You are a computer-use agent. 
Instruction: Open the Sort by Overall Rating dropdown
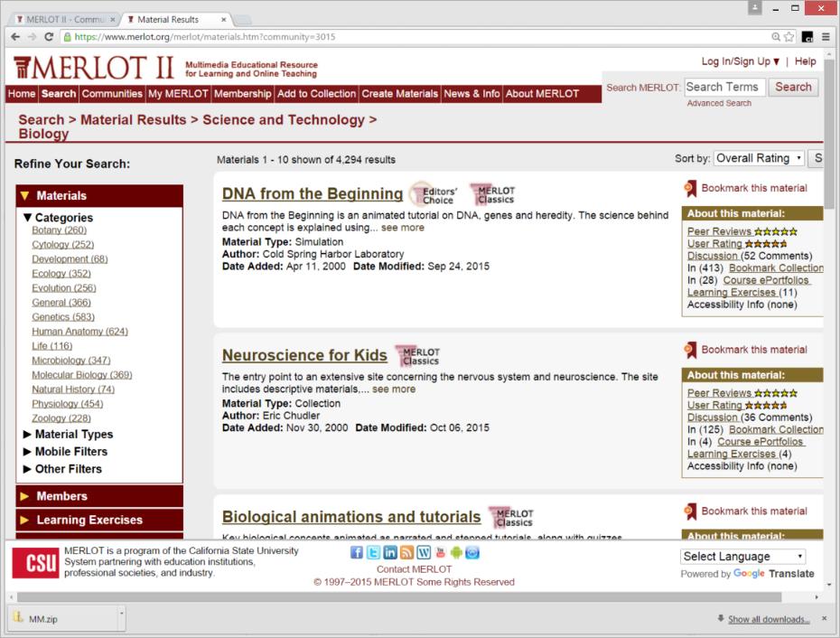pyautogui.click(x=759, y=158)
